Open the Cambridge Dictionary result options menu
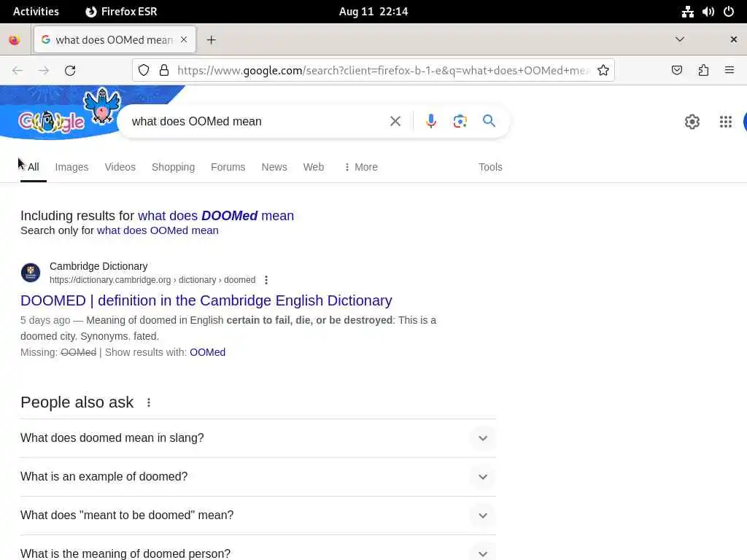 tap(266, 280)
